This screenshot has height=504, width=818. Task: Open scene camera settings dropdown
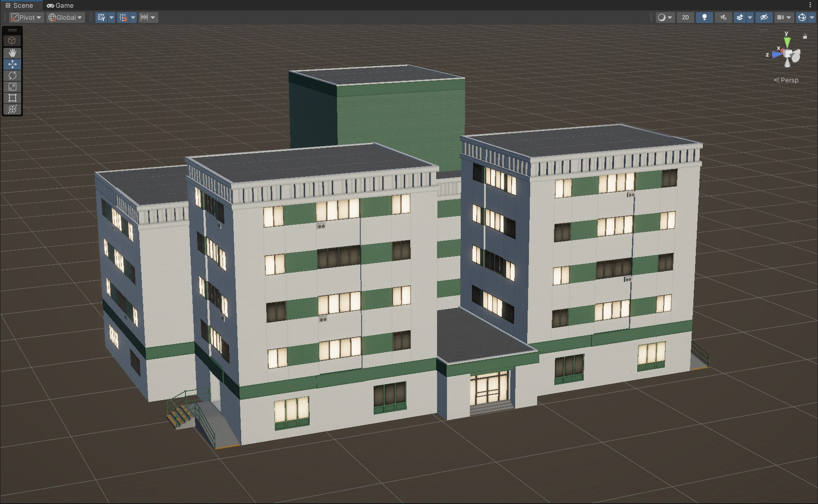click(784, 17)
